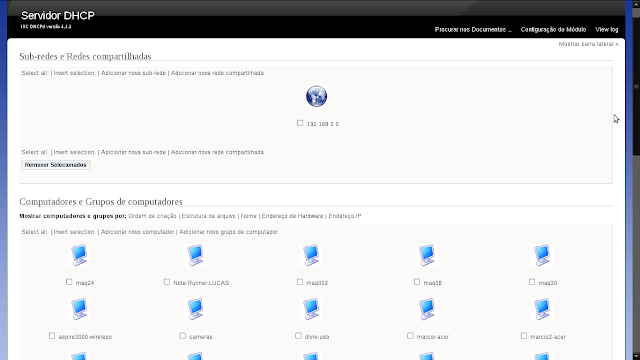The height and width of the screenshot is (360, 640).
Task: Open the aspire3000-wireless computer icon
Action: (79, 309)
